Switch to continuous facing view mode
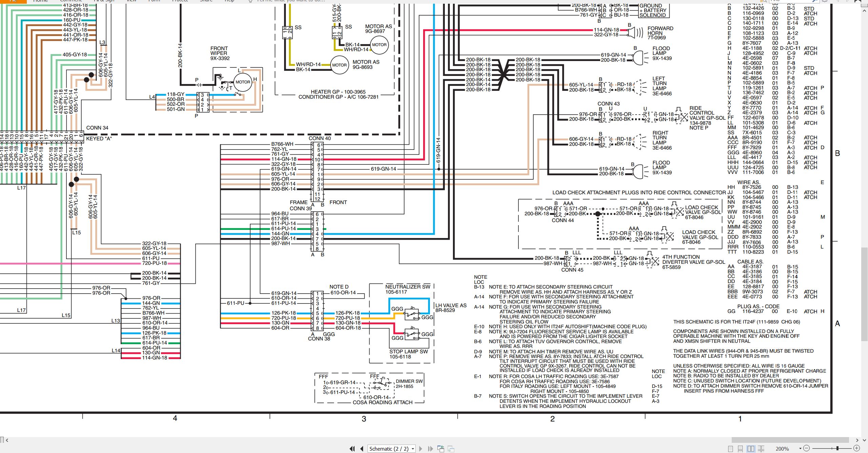Image resolution: width=868 pixels, height=453 pixels. coord(761,449)
